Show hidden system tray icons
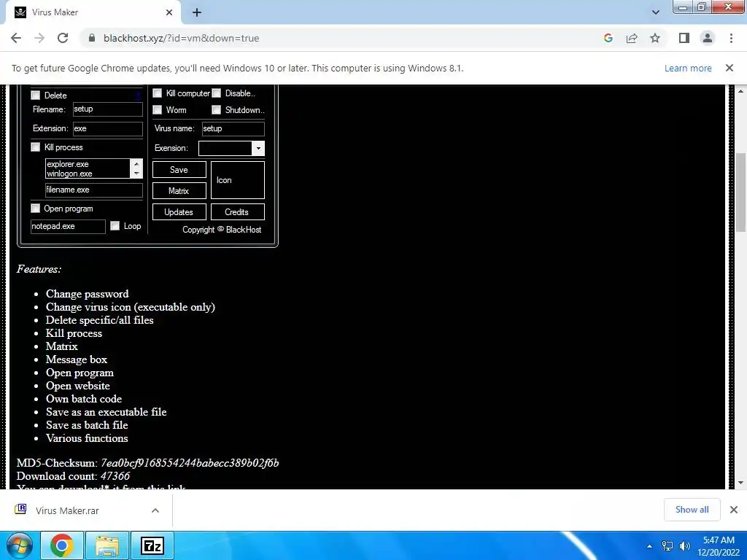Viewport: 747px width, 560px height. tap(649, 546)
